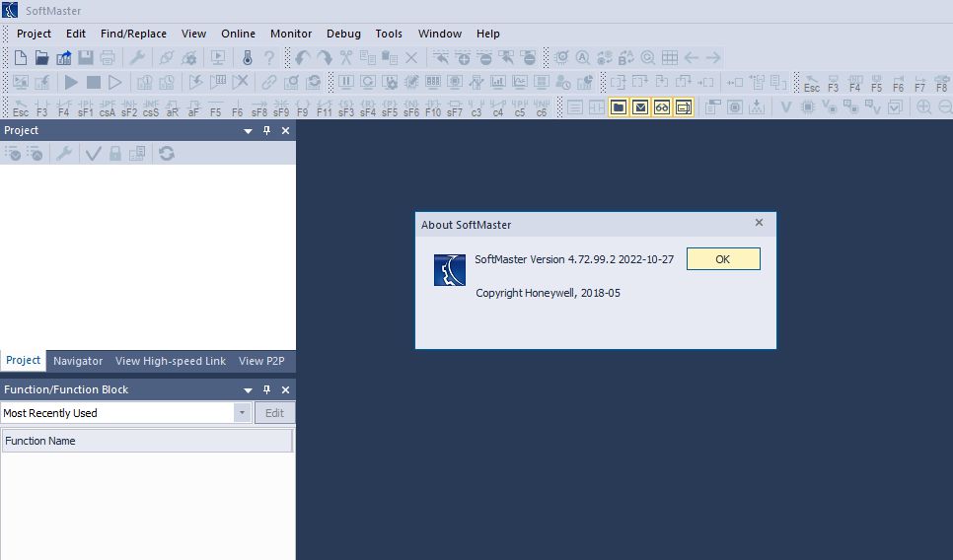Open Function/Function Block panel options arrow
Image resolution: width=953 pixels, height=560 pixels.
tap(249, 389)
